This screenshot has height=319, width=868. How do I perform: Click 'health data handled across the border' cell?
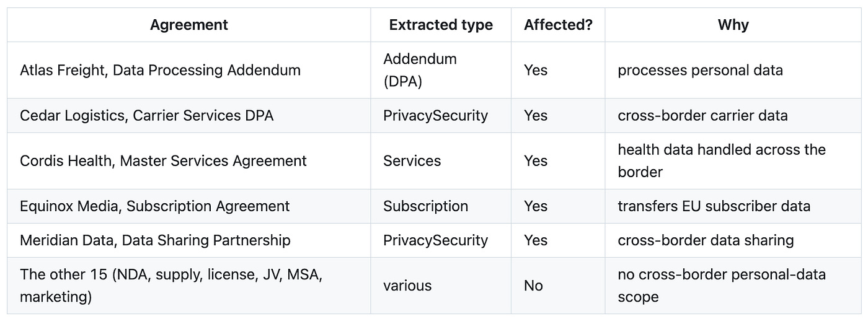coord(733,161)
